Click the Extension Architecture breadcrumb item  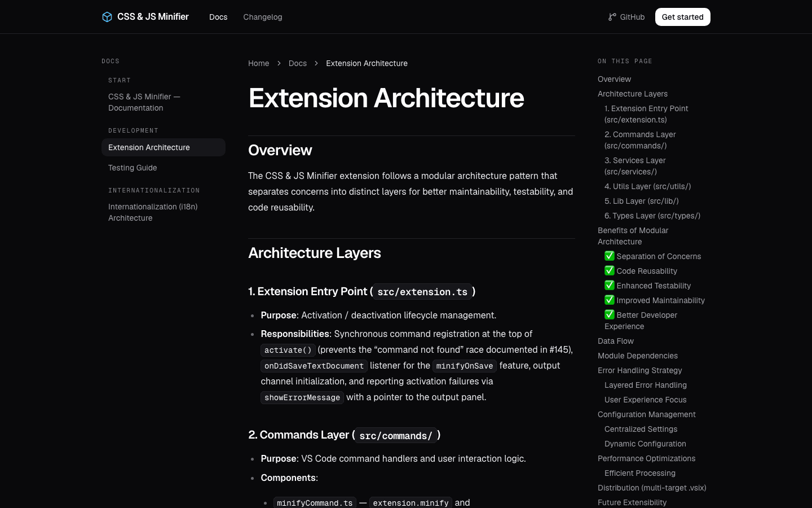pyautogui.click(x=367, y=63)
